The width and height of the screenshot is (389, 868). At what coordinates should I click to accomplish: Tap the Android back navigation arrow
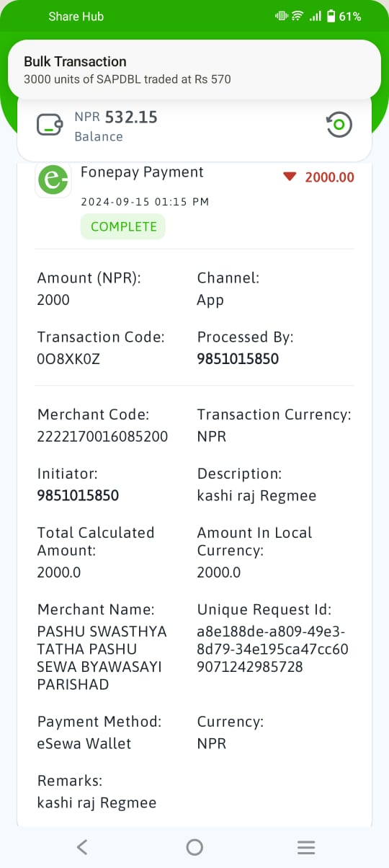pos(82,847)
